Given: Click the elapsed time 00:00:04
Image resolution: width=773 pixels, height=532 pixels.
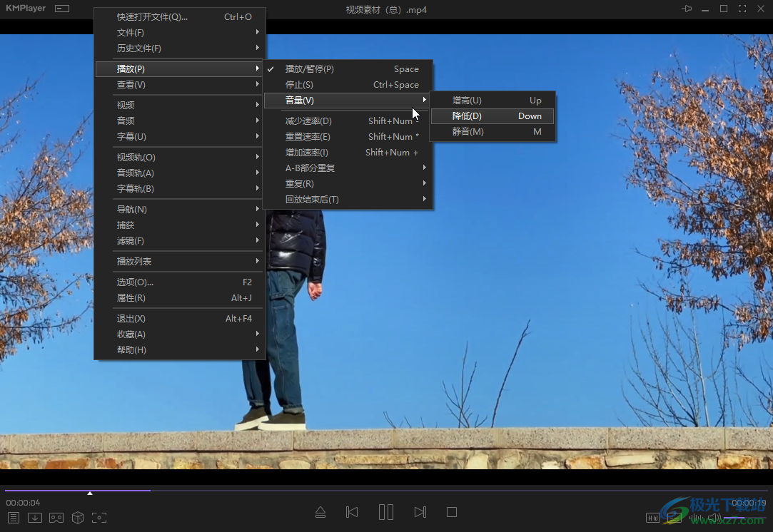Looking at the screenshot, I should coord(23,503).
